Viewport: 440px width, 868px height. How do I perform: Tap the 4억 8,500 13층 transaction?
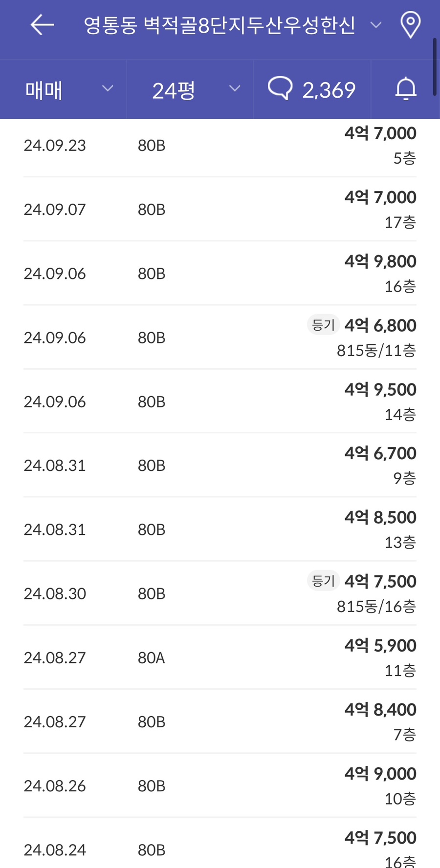point(220,529)
